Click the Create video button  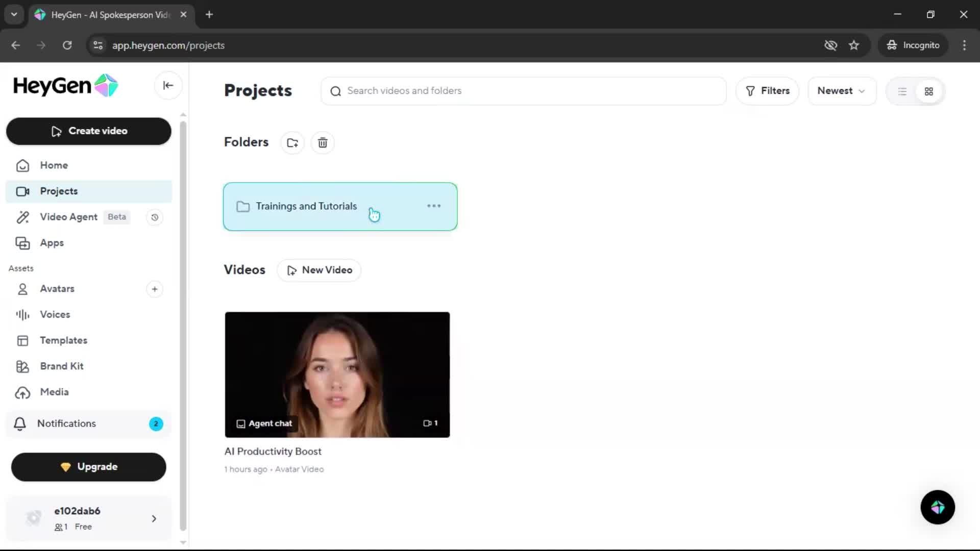point(89,131)
